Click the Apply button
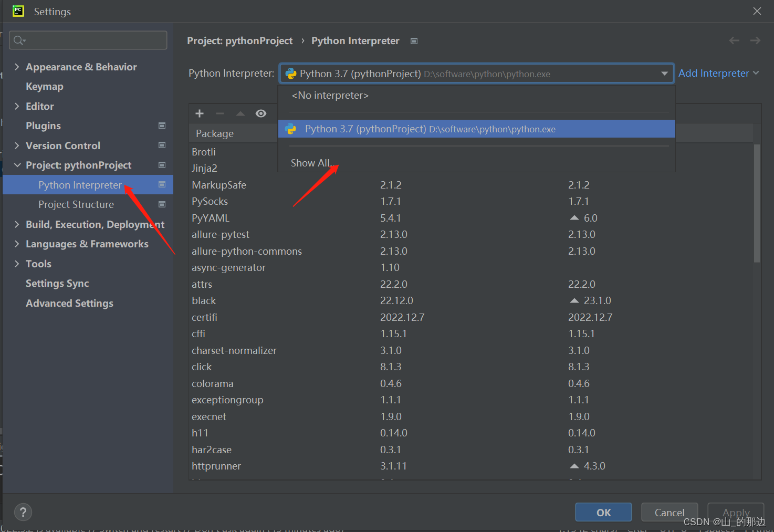 [736, 512]
